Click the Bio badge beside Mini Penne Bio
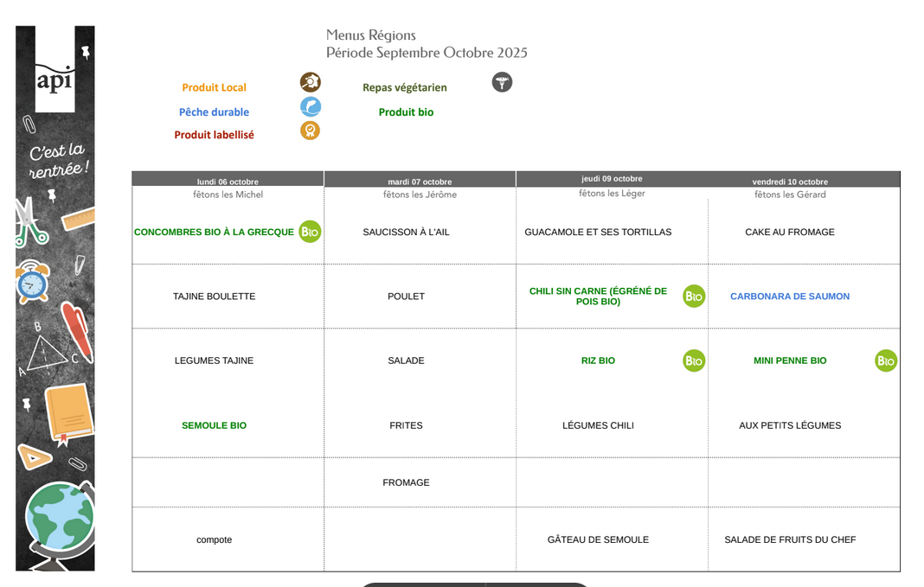Viewport: 924px width, 587px height. [886, 360]
